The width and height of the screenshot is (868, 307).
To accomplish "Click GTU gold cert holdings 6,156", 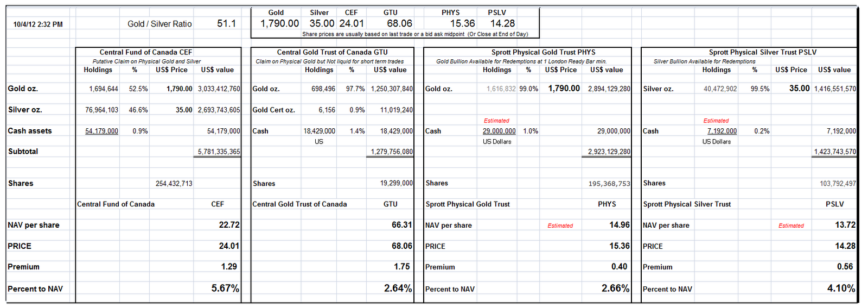I will pos(327,110).
